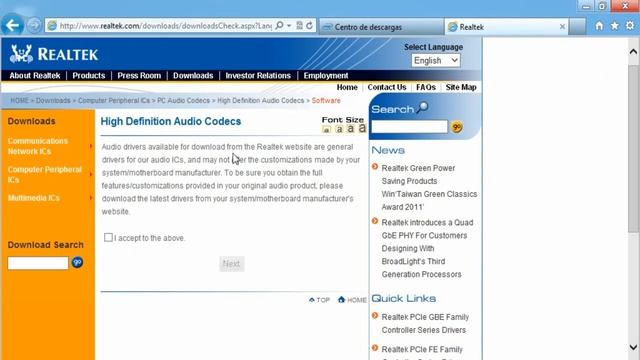Viewport: 640px width, 360px height.
Task: Click the Refresh page icon
Action: tap(310, 26)
